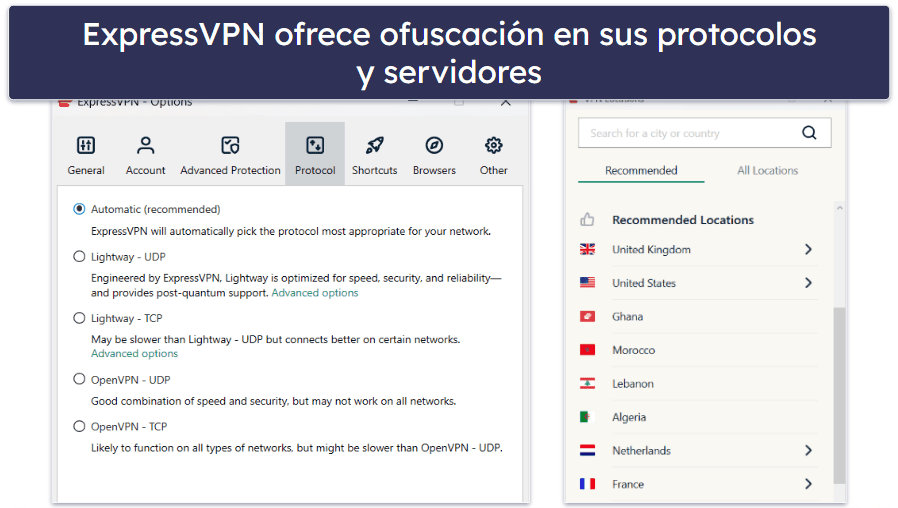Choose the Lebanon location name
This screenshot has height=508, width=898.
point(632,384)
